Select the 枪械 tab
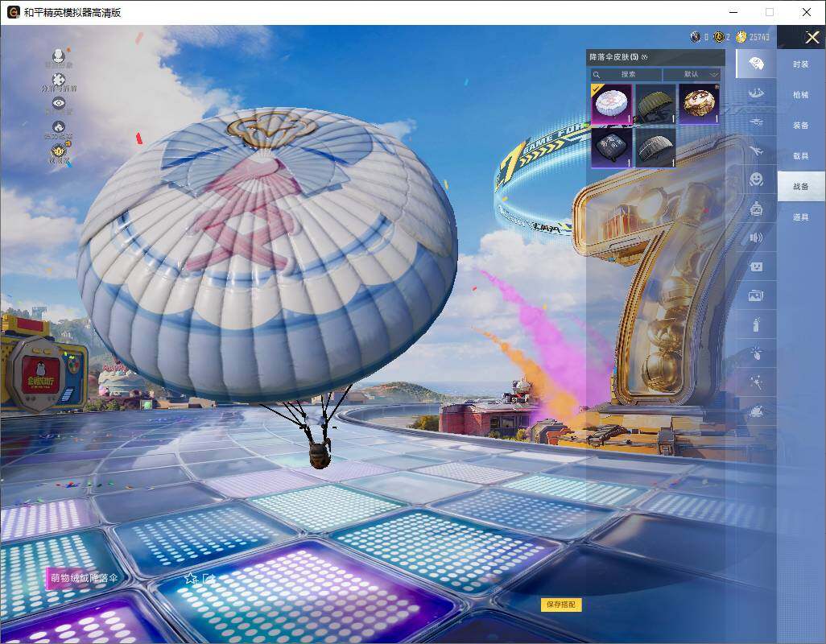The image size is (826, 644). point(801,95)
